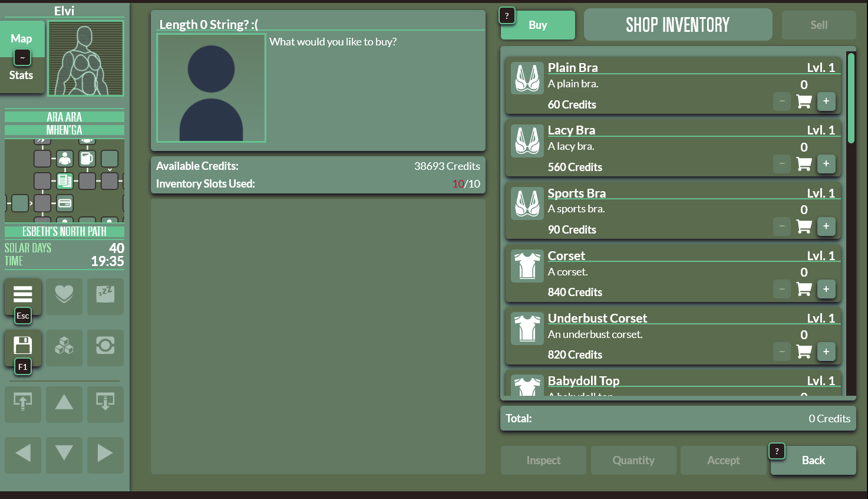Switch to the Buy tab
The image size is (868, 499).
coord(537,25)
